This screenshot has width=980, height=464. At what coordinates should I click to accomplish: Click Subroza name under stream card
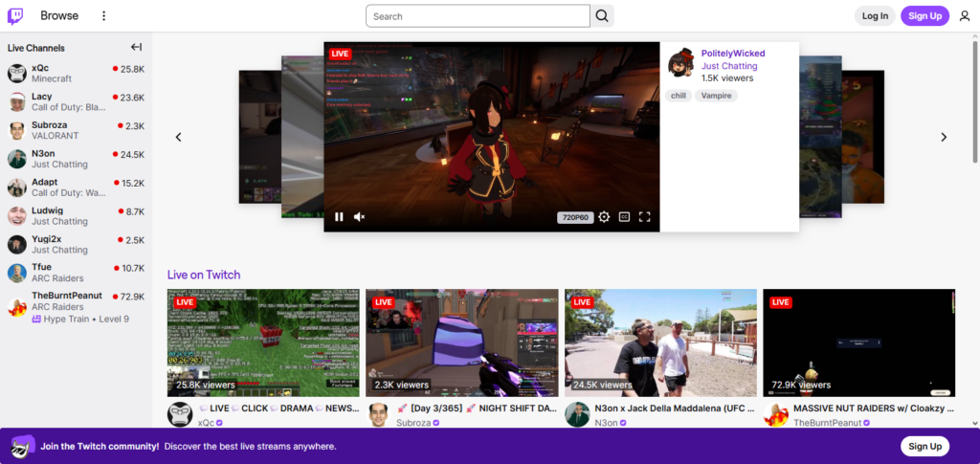point(413,423)
